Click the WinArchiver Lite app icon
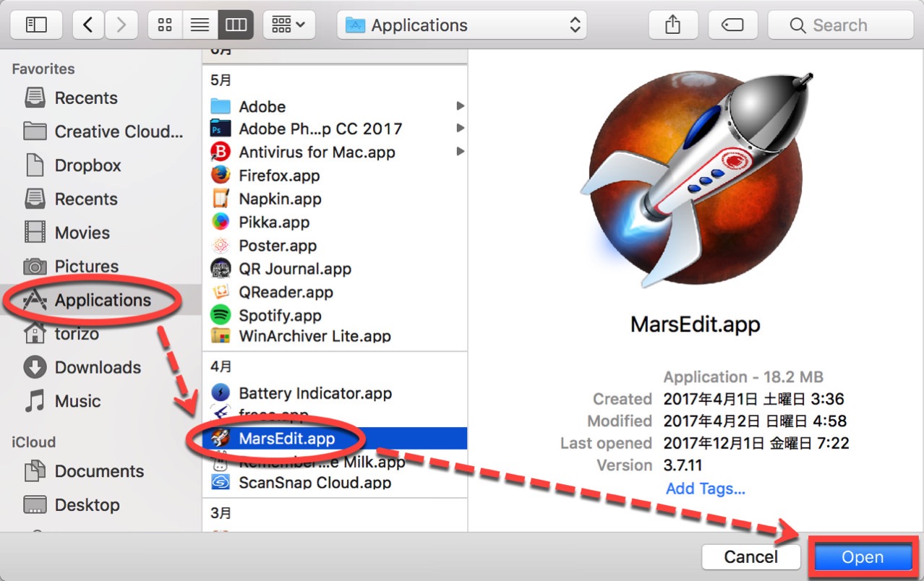The height and width of the screenshot is (581, 924). click(x=221, y=336)
